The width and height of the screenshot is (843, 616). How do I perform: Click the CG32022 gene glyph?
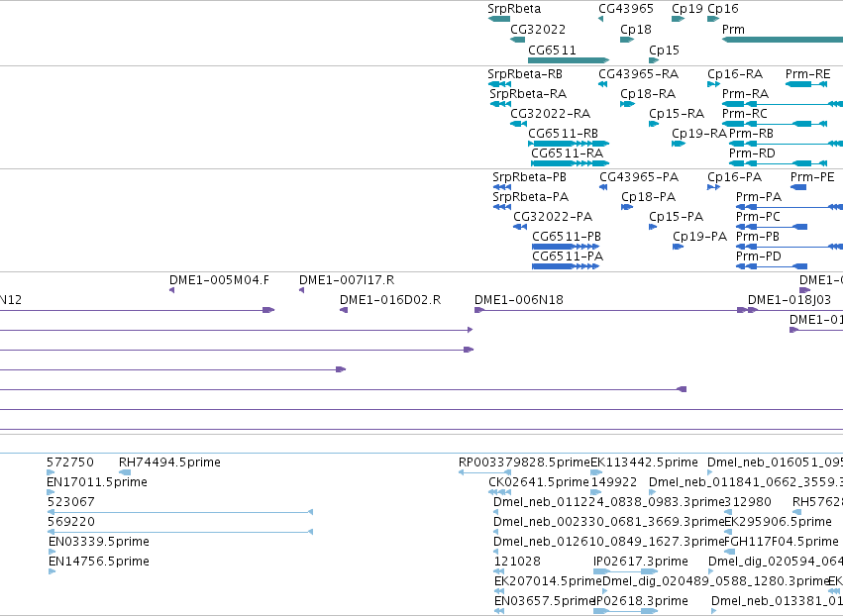click(518, 40)
